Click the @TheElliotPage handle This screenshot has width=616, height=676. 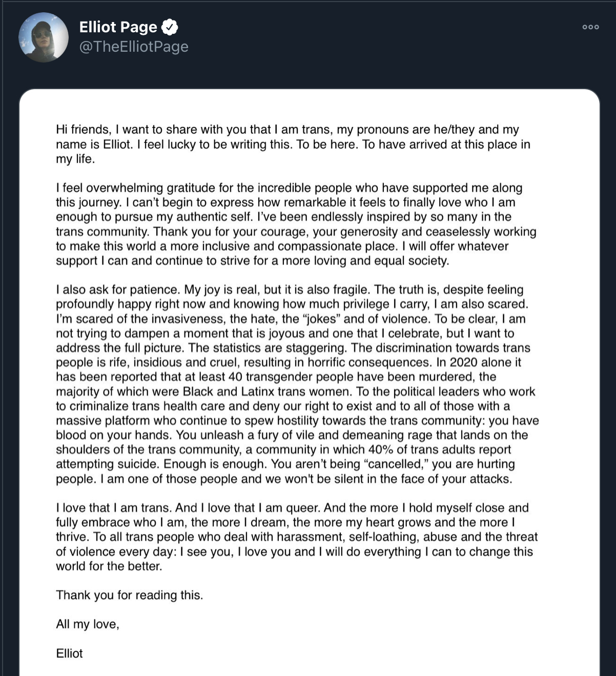(x=134, y=47)
